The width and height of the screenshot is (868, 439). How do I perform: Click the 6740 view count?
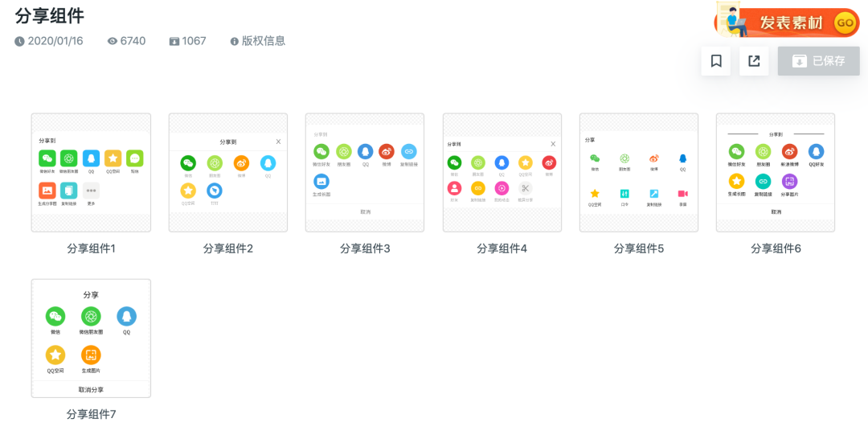(133, 41)
